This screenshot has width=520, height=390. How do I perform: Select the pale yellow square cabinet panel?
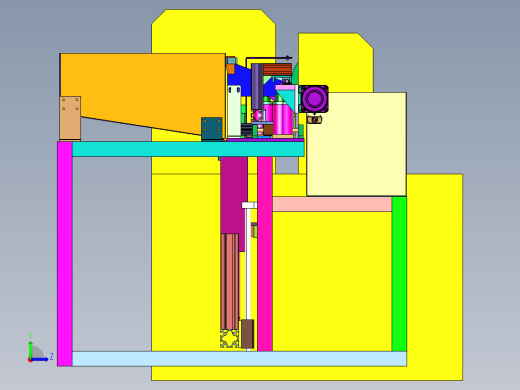pos(356,144)
